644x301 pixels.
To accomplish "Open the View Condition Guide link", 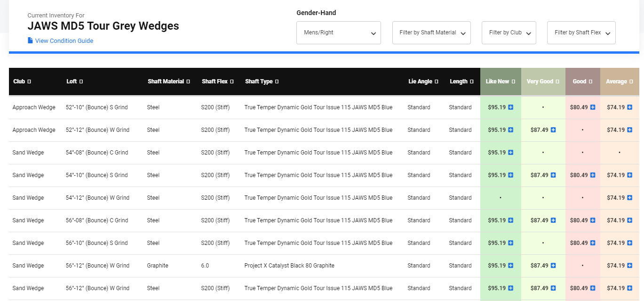I will [64, 41].
